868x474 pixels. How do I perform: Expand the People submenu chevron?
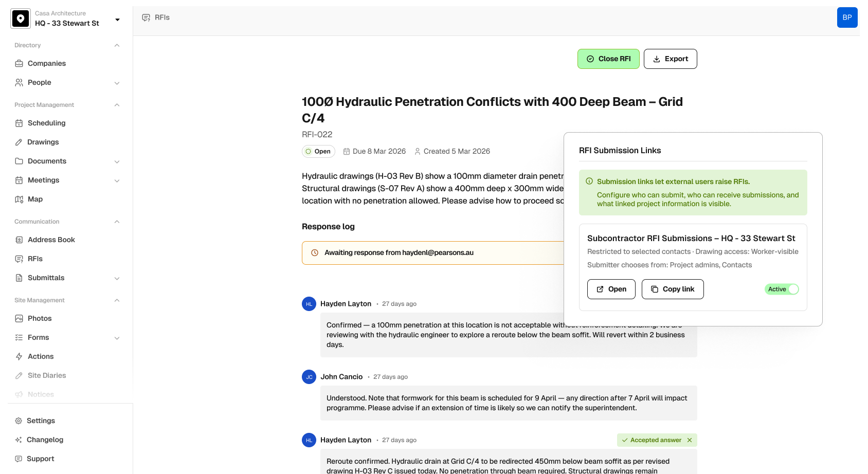(117, 83)
